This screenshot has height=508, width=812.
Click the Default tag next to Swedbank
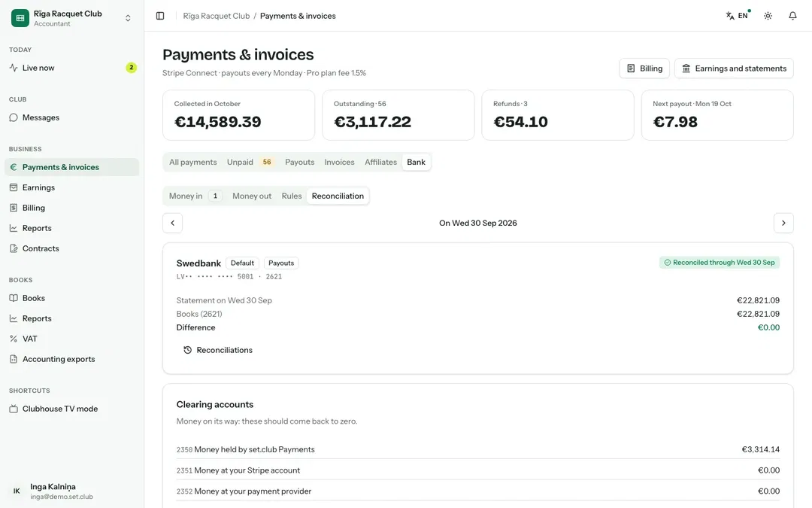pyautogui.click(x=242, y=263)
